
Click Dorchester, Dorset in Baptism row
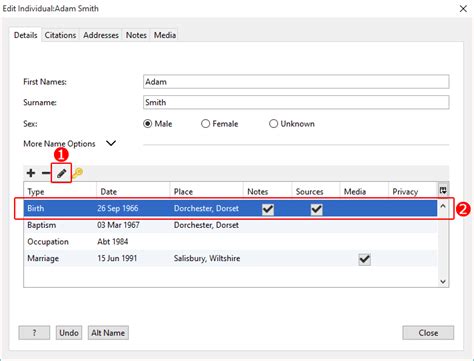click(206, 225)
